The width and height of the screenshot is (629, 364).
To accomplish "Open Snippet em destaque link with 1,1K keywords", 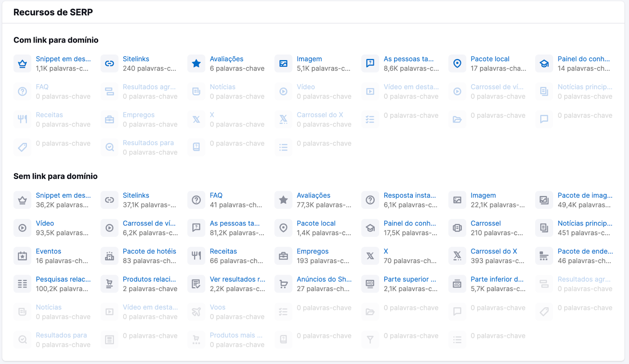I will point(63,59).
